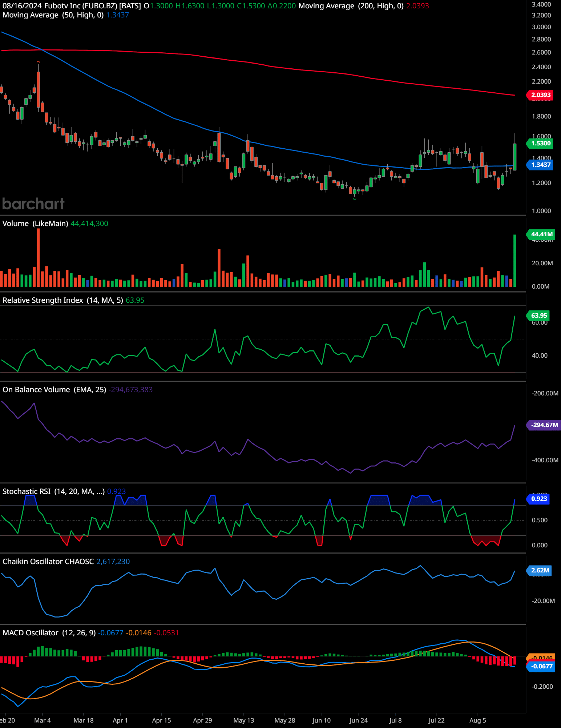561x728 pixels.
Task: Click the 0.923 Stochastic RSI axis tag
Action: (538, 499)
